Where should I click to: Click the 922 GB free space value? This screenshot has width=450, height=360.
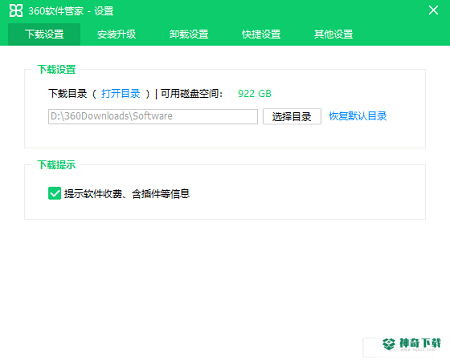click(x=255, y=94)
